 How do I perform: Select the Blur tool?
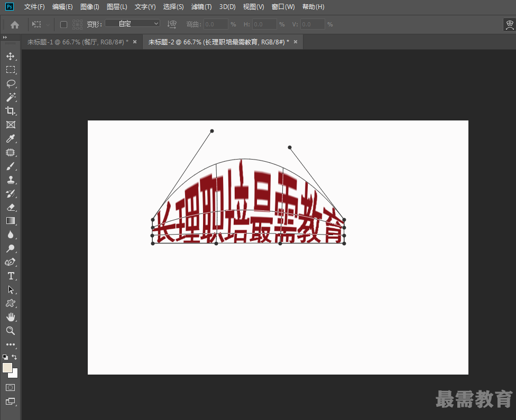(x=11, y=235)
